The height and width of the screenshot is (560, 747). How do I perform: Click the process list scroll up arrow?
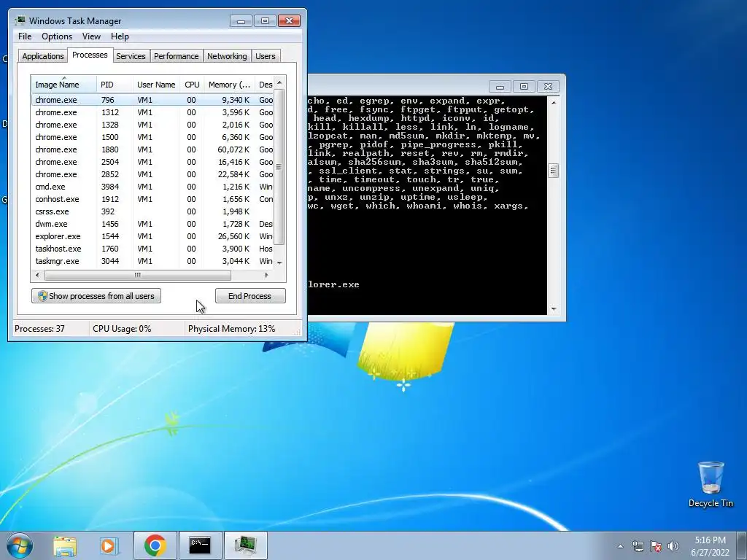coord(279,82)
